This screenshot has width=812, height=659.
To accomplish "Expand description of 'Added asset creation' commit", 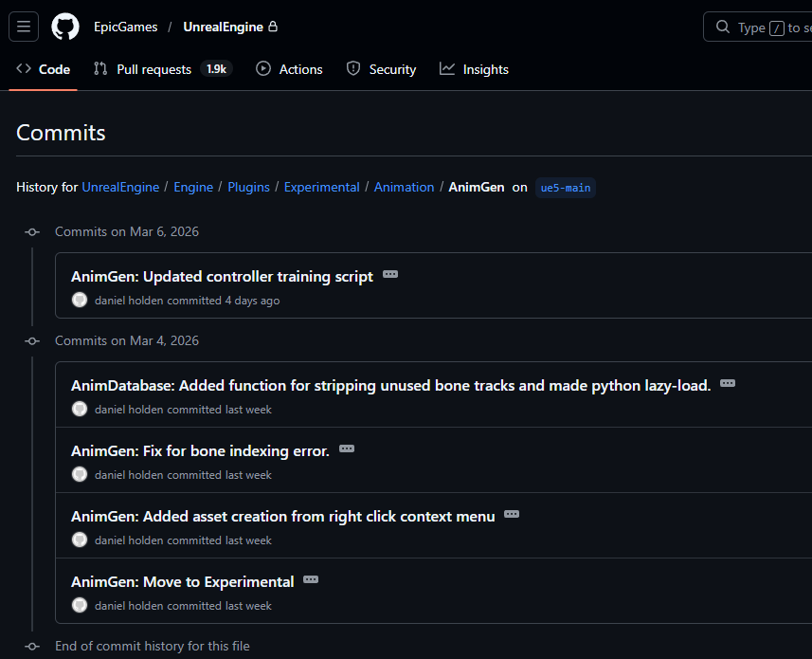I will (x=512, y=514).
